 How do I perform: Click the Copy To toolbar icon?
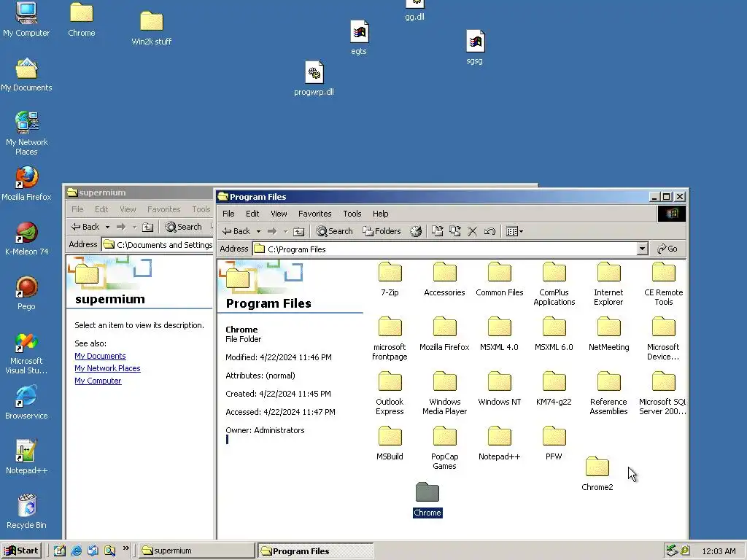tap(455, 231)
